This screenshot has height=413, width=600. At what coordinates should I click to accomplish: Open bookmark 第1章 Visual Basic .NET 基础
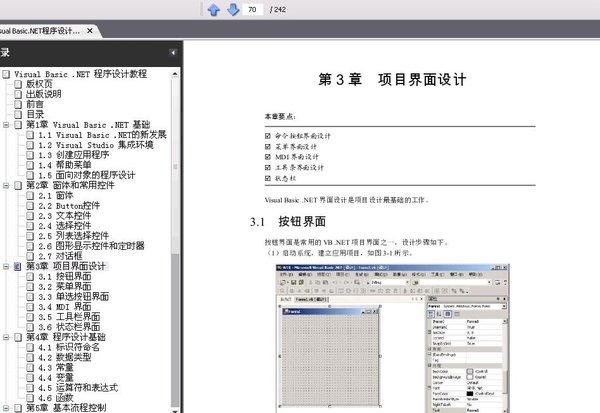[x=88, y=125]
